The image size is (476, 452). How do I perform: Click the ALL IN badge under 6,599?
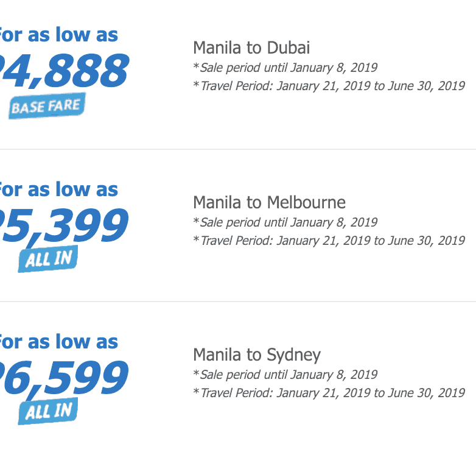coord(48,412)
